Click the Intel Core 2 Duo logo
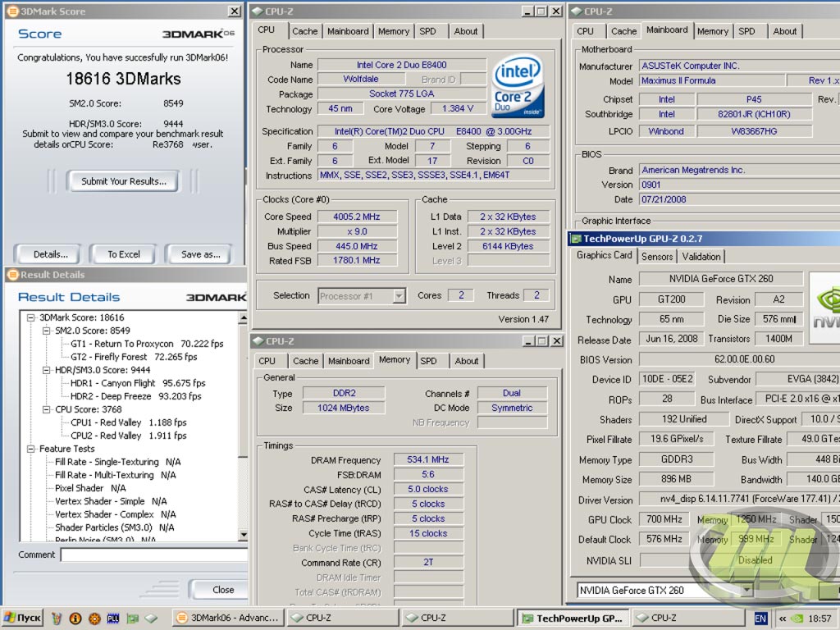 coord(518,86)
